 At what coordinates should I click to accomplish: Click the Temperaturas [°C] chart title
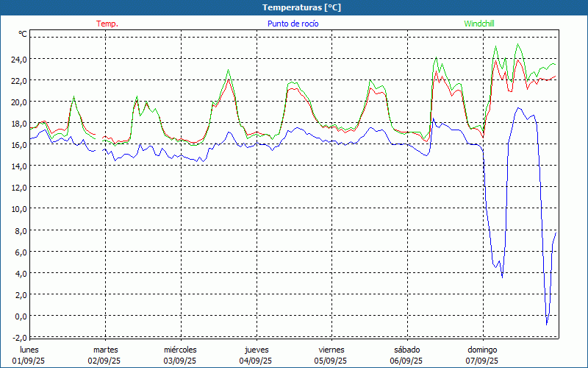coord(301,7)
